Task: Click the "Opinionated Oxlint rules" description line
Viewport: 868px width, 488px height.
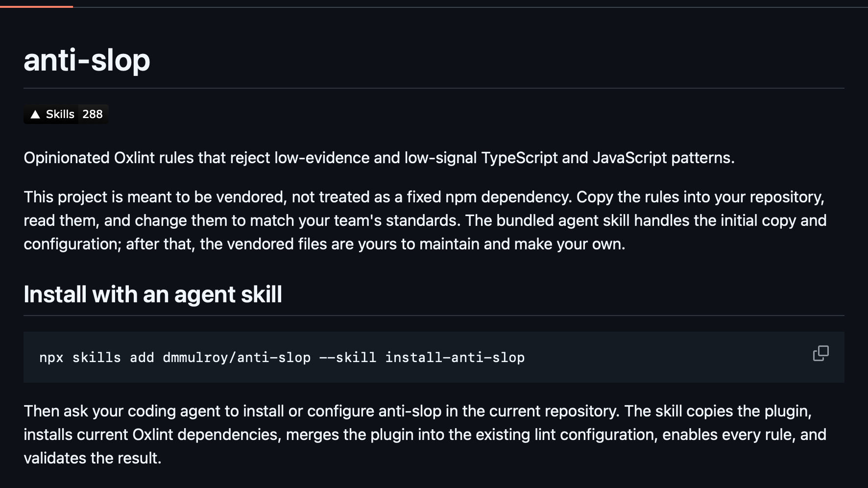Action: tap(379, 158)
